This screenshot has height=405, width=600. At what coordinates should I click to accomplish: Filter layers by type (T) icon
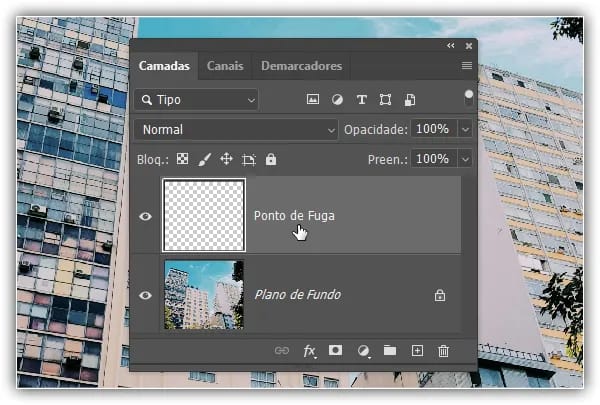pyautogui.click(x=361, y=100)
